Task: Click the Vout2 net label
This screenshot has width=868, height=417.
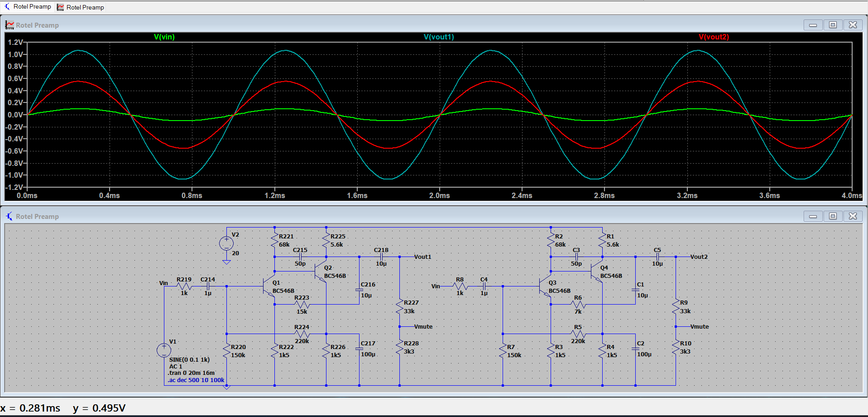Action: pos(699,257)
